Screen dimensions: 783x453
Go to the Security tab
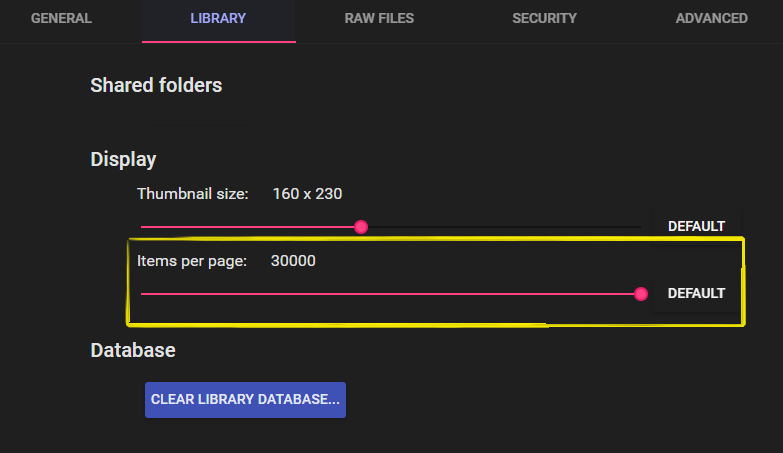coord(544,18)
